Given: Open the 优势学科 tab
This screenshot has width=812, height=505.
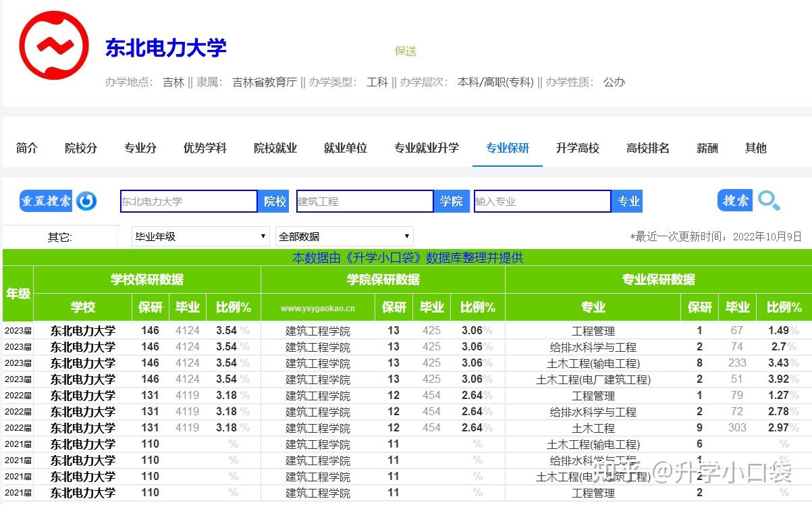Looking at the screenshot, I should 205,148.
